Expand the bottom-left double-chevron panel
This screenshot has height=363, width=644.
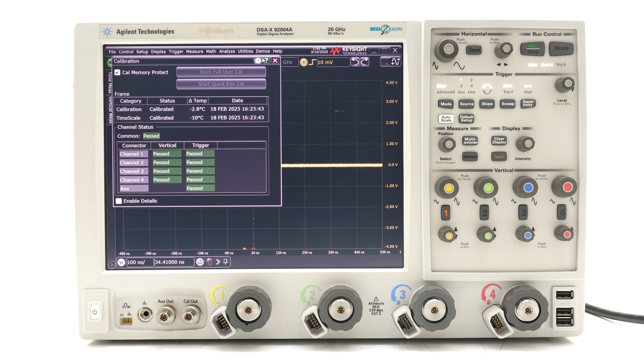coord(112,264)
